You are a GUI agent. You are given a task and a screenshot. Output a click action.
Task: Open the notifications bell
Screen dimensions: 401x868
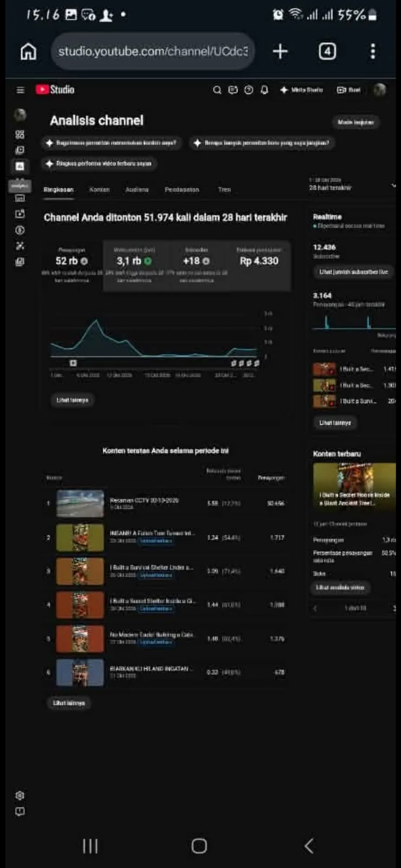pos(264,90)
